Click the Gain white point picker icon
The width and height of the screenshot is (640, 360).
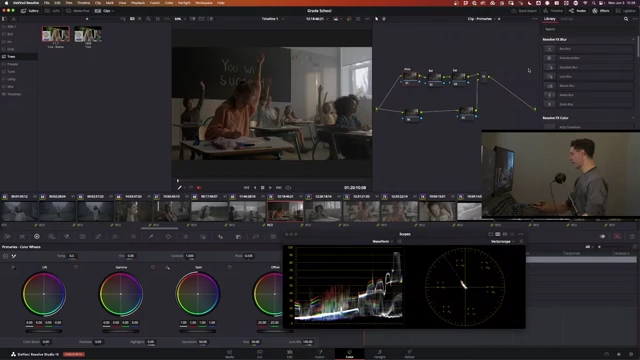[167, 267]
